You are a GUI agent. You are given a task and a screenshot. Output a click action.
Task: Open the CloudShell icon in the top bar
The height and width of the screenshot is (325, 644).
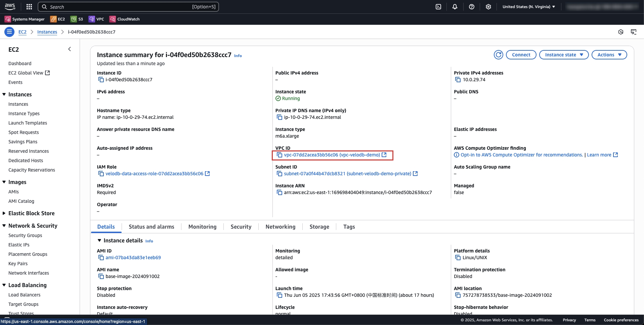(x=438, y=7)
